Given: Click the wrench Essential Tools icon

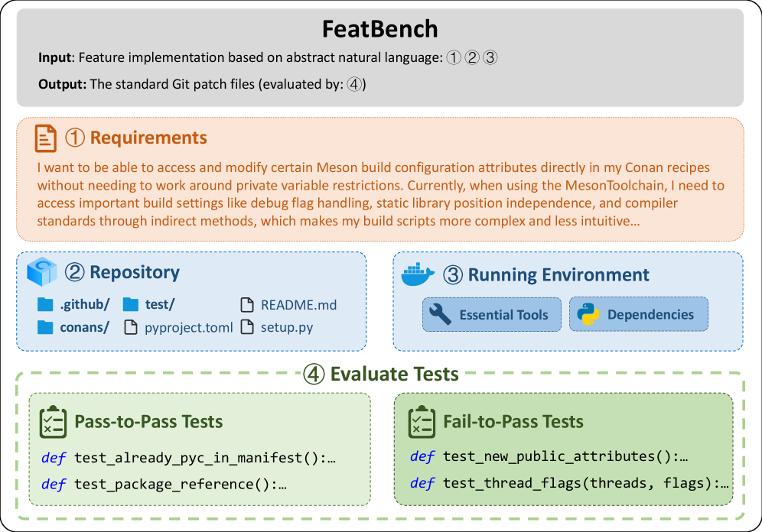Looking at the screenshot, I should [440, 314].
